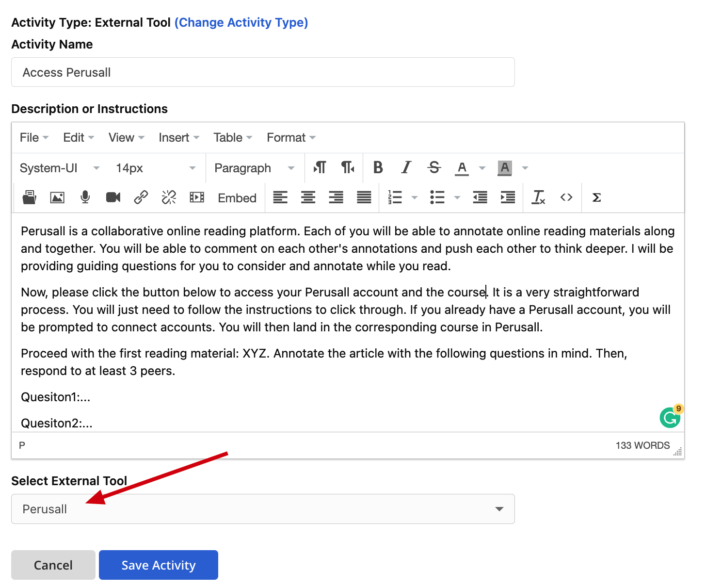The image size is (706, 588).
Task: Open the File menu
Action: click(34, 138)
